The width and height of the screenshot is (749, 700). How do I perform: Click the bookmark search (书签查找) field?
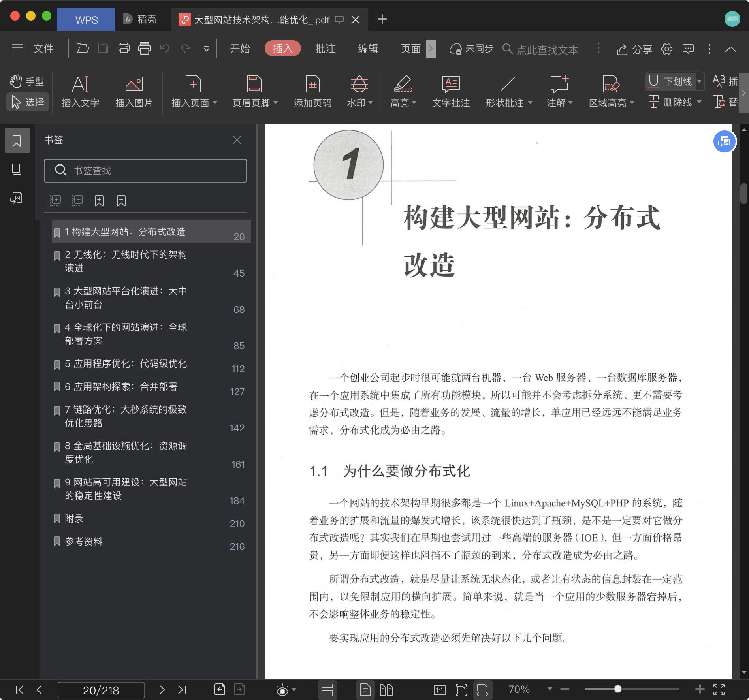click(x=145, y=171)
